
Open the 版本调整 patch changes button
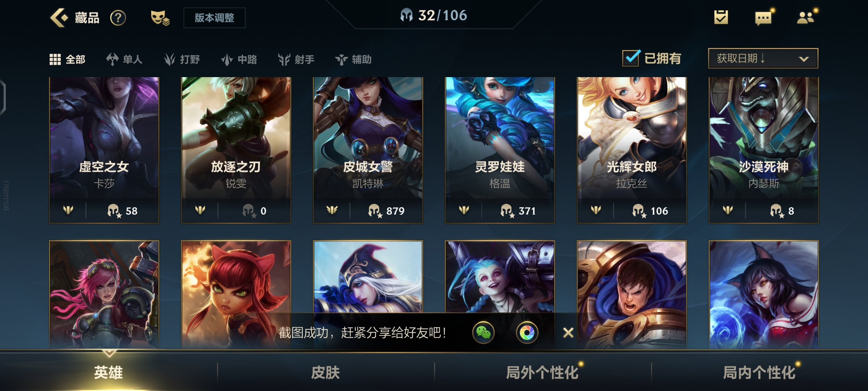coord(214,18)
